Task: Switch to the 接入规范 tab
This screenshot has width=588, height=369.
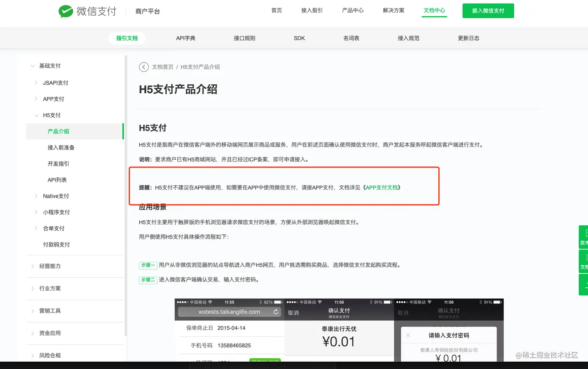Action: click(x=408, y=38)
